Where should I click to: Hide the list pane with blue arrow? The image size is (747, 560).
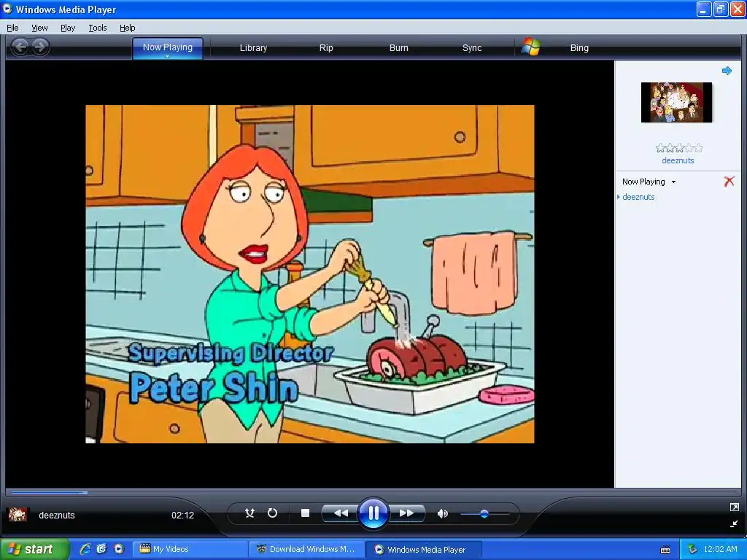coord(727,71)
